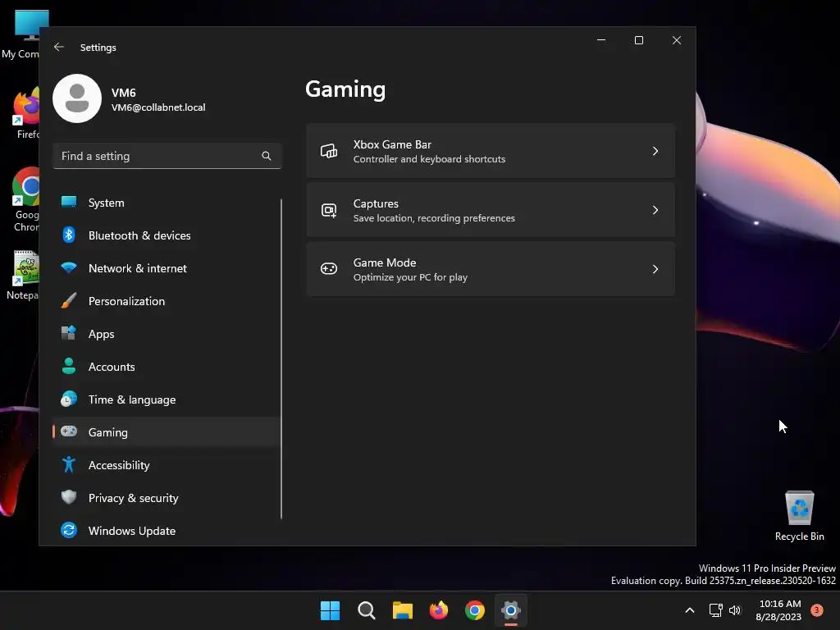Screen dimensions: 840x630
Task: Open Network & internet settings
Action: coord(166,268)
